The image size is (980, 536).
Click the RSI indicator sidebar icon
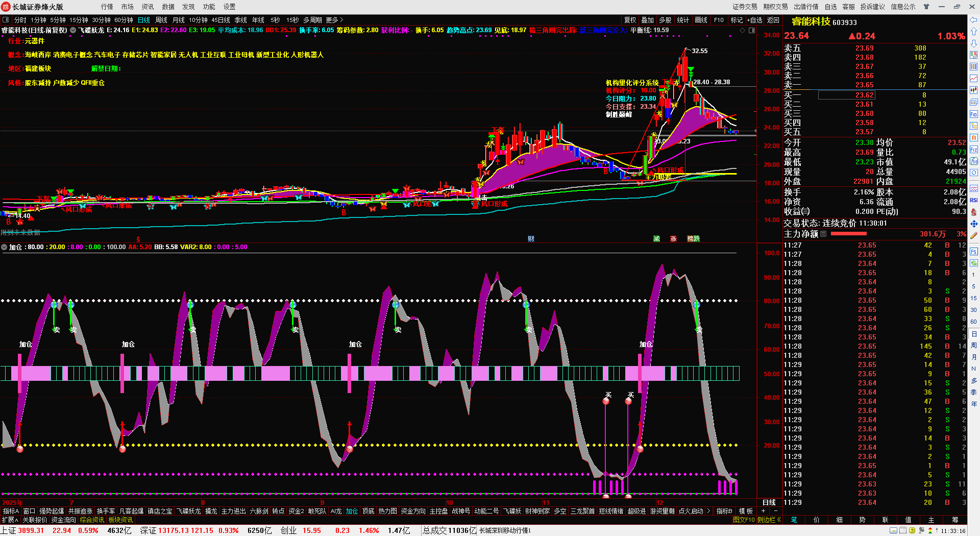[x=974, y=200]
